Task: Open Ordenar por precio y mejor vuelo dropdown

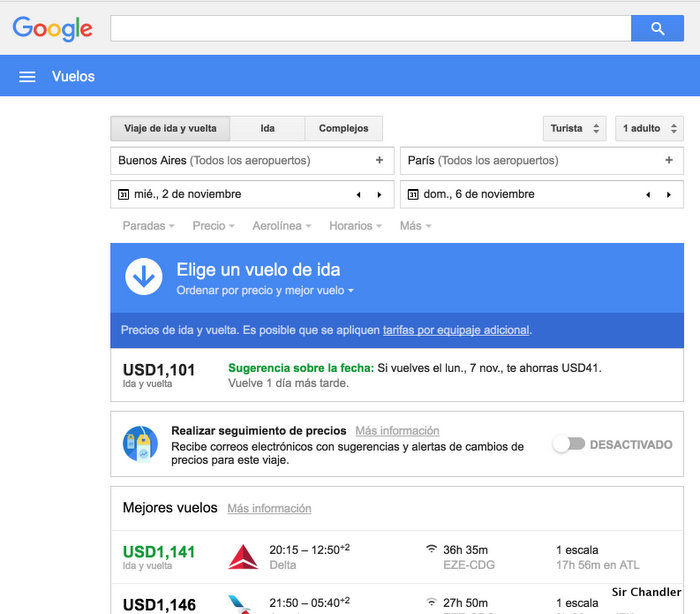Action: [265, 291]
